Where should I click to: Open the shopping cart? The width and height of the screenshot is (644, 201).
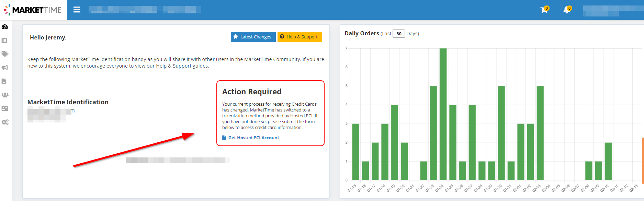coord(544,10)
